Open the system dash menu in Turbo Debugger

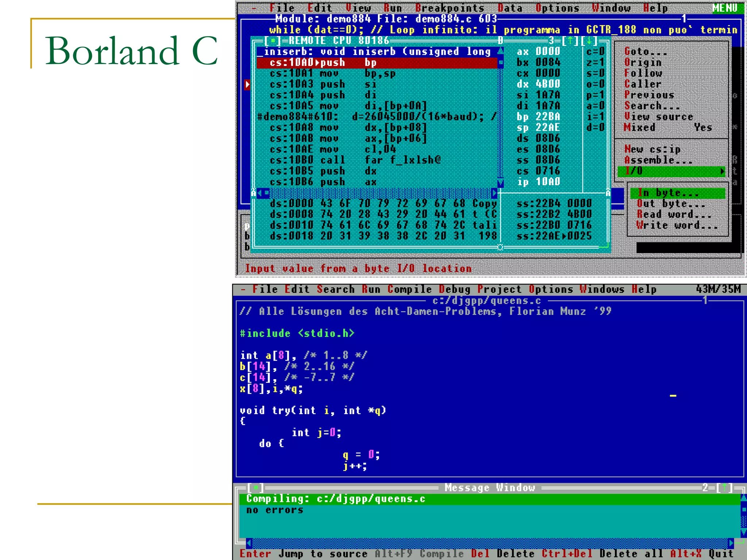coord(254,8)
